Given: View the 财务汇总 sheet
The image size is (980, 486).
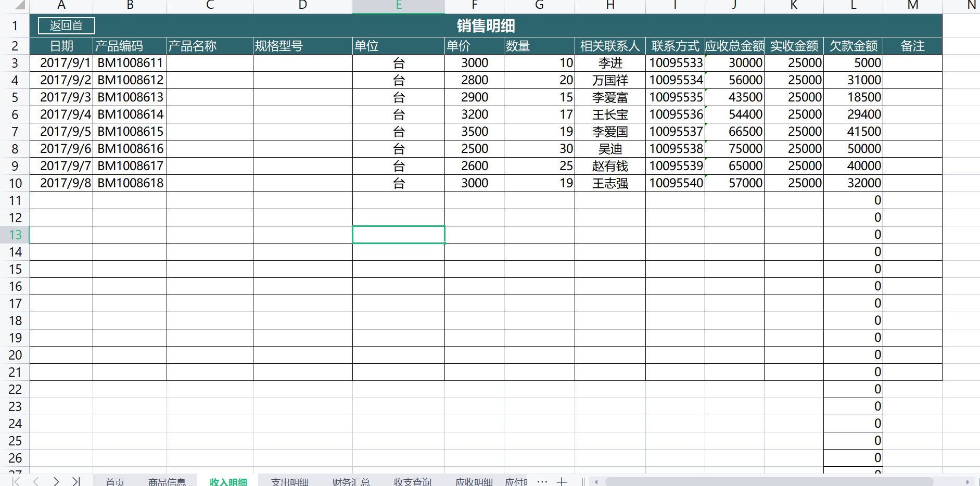Looking at the screenshot, I should (x=351, y=481).
